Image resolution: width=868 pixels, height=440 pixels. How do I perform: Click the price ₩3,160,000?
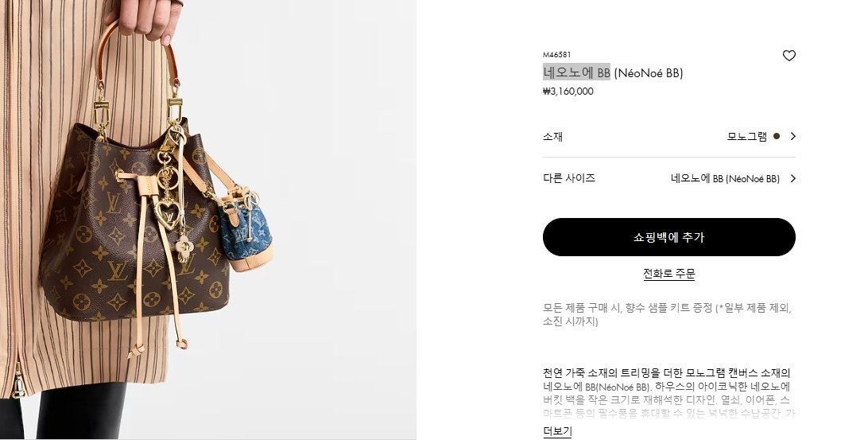[568, 92]
